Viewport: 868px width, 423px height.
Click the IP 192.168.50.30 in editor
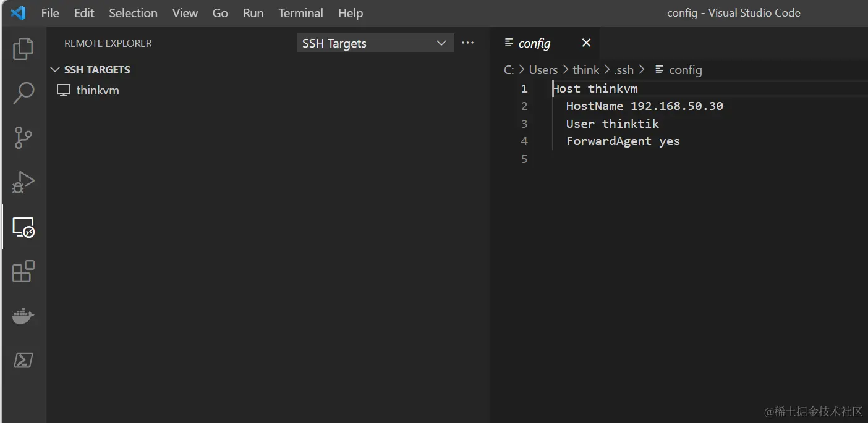pyautogui.click(x=677, y=106)
